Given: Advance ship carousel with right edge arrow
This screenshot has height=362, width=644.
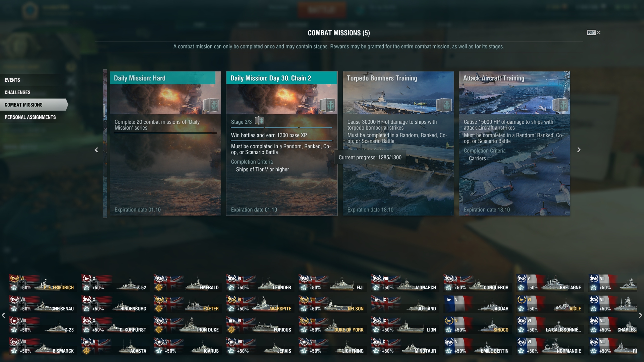Looking at the screenshot, I should [x=640, y=315].
